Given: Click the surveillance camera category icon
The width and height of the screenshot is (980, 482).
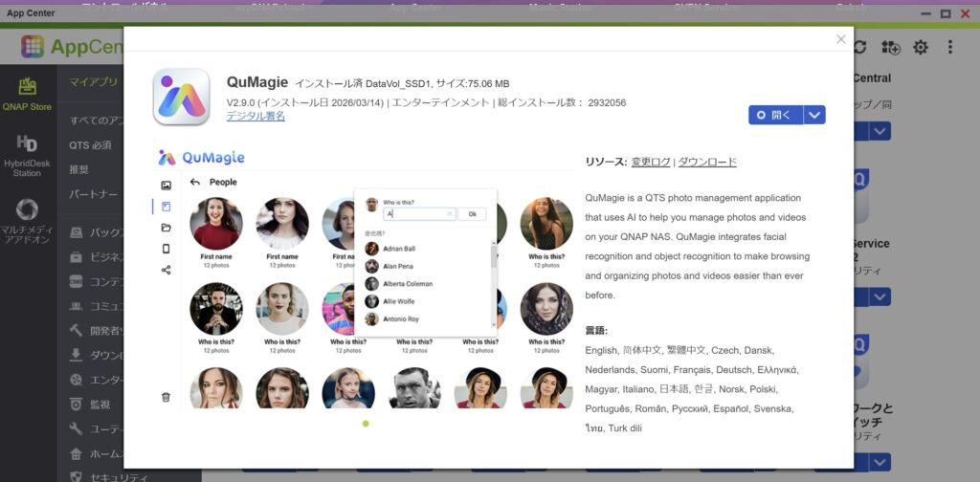Looking at the screenshot, I should click(x=77, y=405).
